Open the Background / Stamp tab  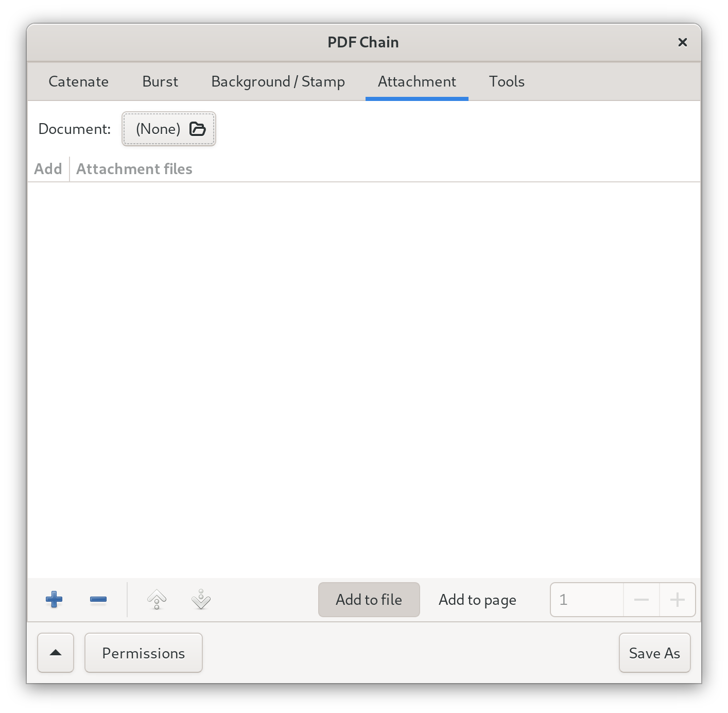tap(278, 81)
